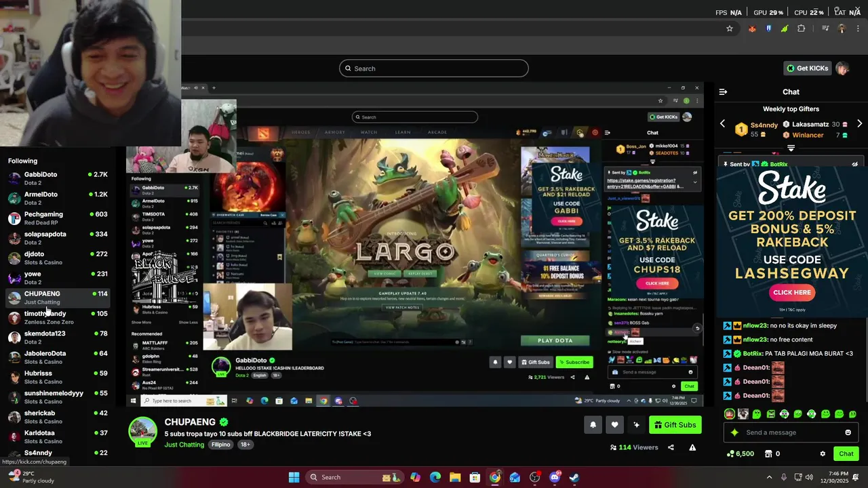
Task: Open Hubrisss channel in sidebar
Action: tap(57, 377)
